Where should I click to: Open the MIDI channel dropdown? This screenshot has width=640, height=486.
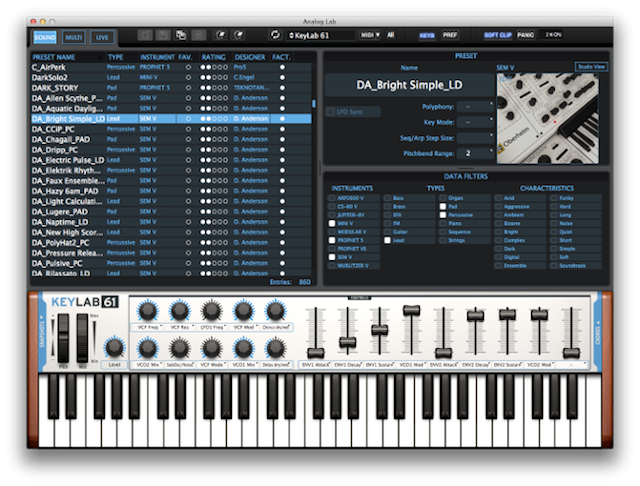pos(370,36)
